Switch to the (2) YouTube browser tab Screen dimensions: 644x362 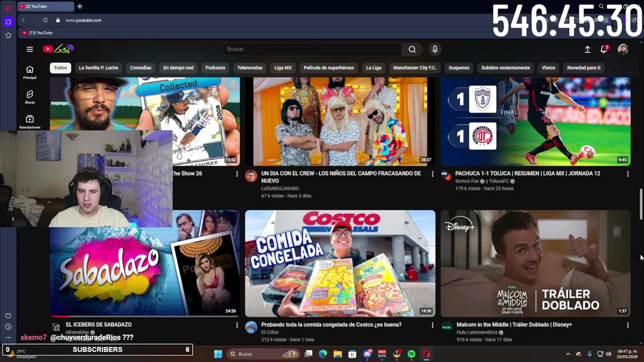point(45,7)
